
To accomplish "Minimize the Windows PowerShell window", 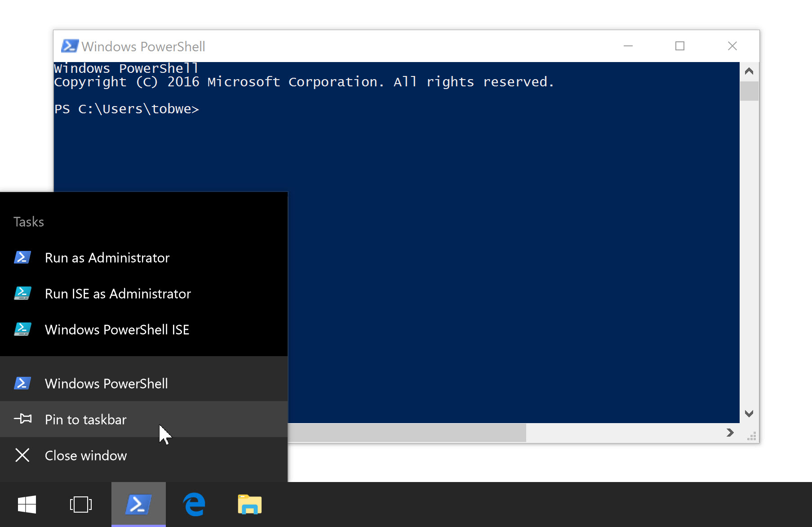I will coord(628,46).
